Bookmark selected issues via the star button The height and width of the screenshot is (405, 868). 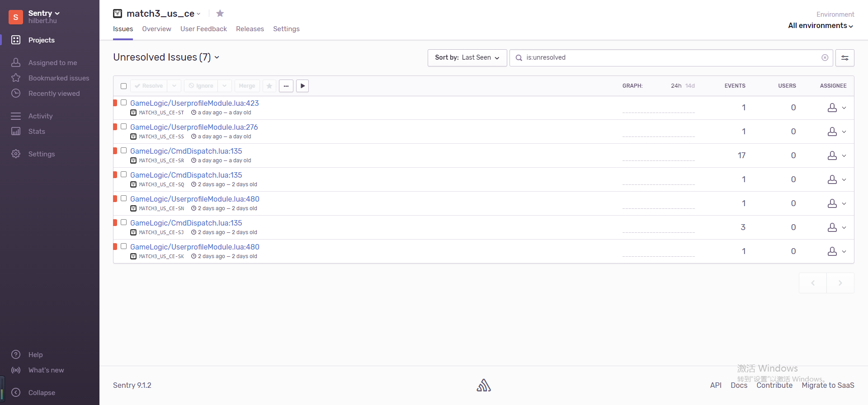[x=269, y=86]
